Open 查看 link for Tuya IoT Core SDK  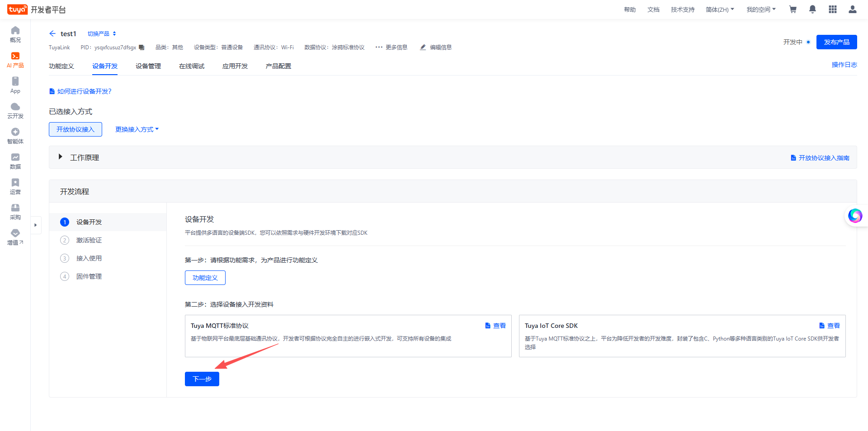click(x=830, y=326)
